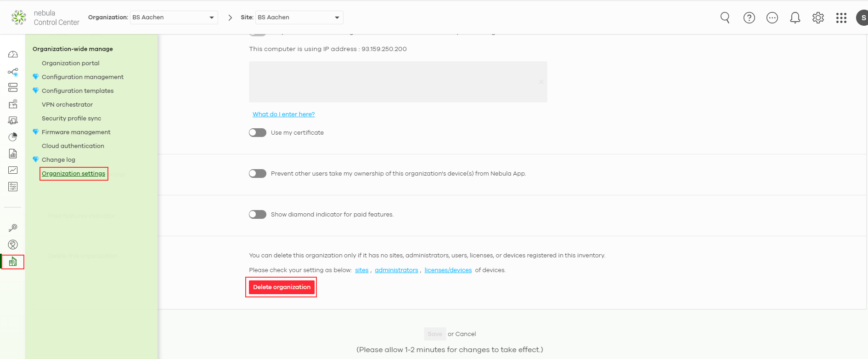Open the notifications bell icon
This screenshot has width=868, height=359.
(x=795, y=17)
